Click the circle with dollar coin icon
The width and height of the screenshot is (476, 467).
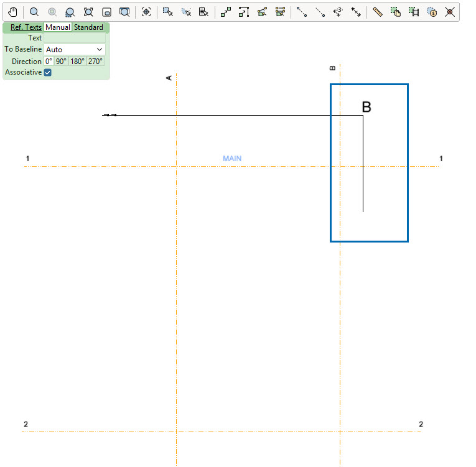coord(432,12)
